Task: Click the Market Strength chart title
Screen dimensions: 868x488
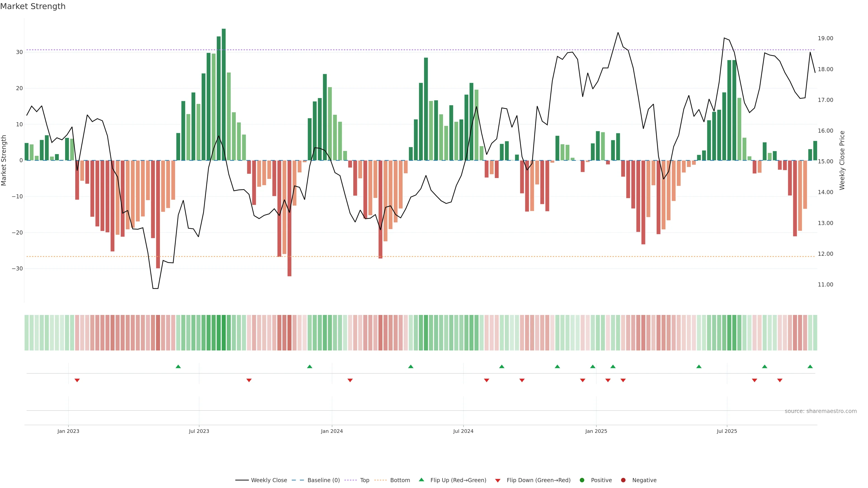Action: click(33, 6)
